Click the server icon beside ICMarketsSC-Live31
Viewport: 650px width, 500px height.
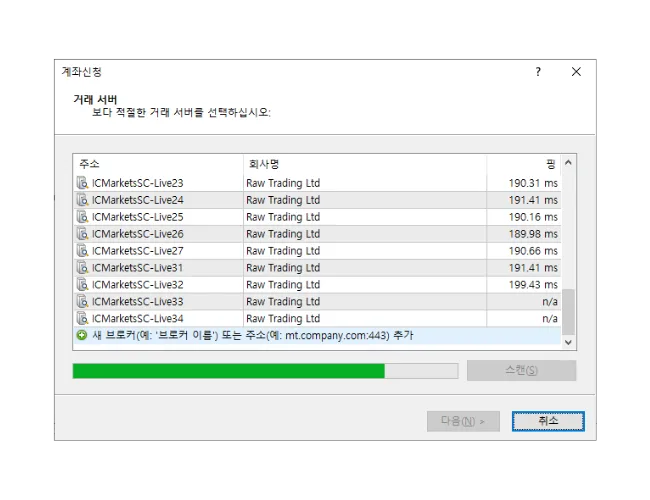tap(82, 268)
